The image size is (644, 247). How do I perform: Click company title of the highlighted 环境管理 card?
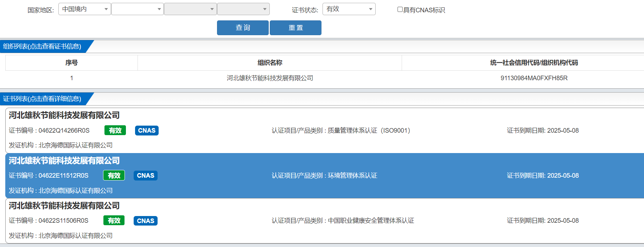coord(64,161)
